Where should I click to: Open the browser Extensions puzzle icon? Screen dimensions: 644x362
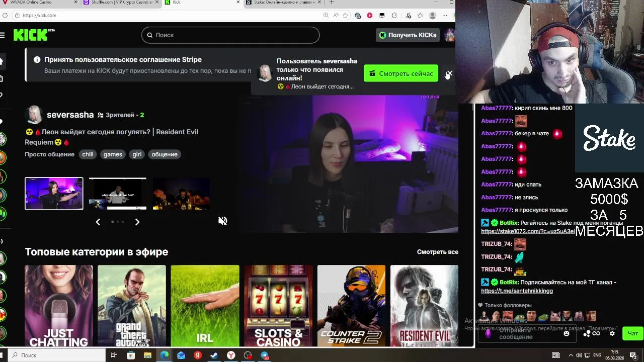(x=394, y=16)
